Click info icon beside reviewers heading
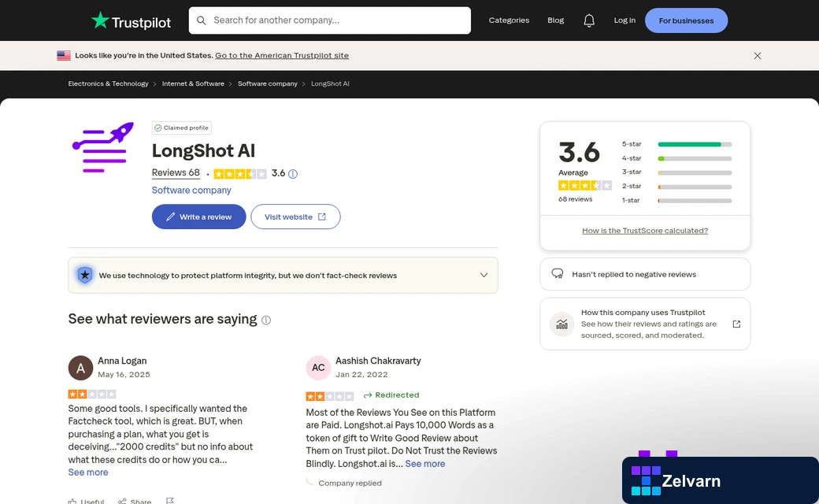Image resolution: width=819 pixels, height=504 pixels. [266, 321]
